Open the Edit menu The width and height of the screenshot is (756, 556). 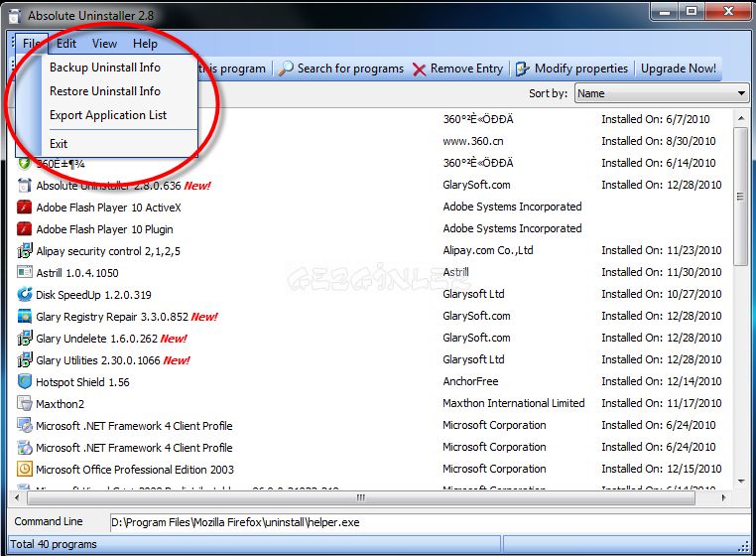click(66, 44)
